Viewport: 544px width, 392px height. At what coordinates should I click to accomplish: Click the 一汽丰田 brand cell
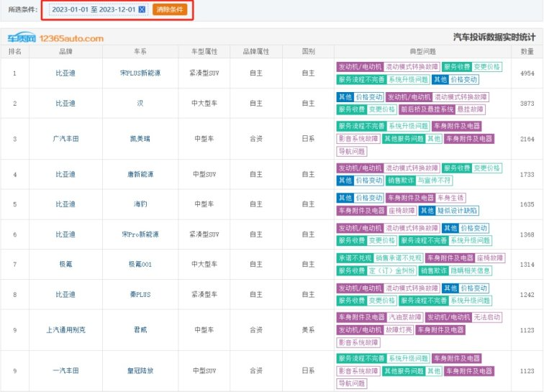(x=65, y=371)
